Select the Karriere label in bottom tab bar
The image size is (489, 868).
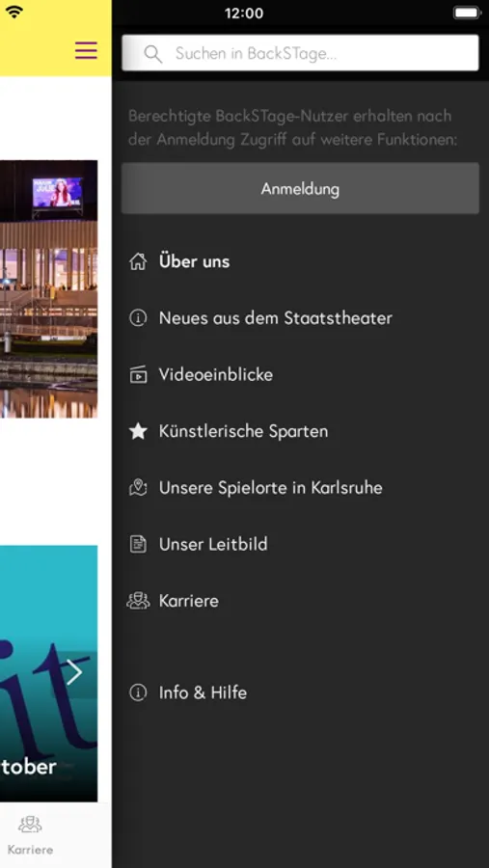[31, 850]
